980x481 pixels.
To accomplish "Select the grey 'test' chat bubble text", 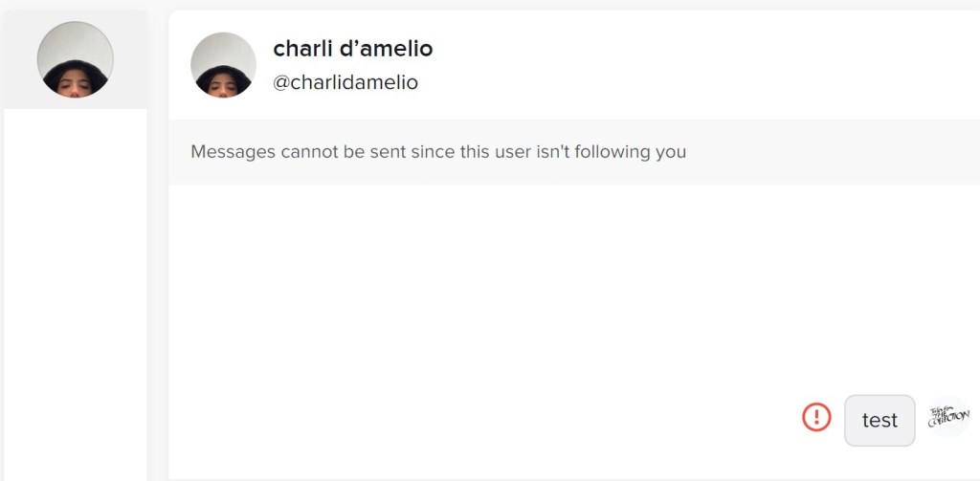I will [880, 421].
